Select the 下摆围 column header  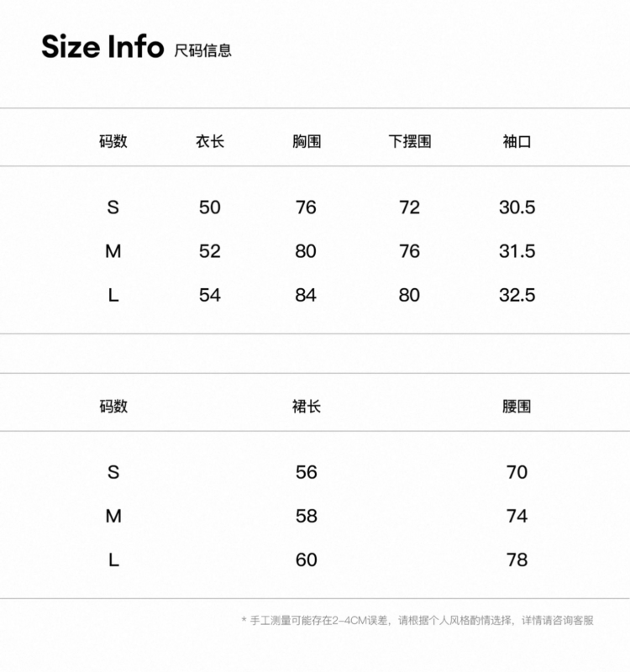coord(410,141)
